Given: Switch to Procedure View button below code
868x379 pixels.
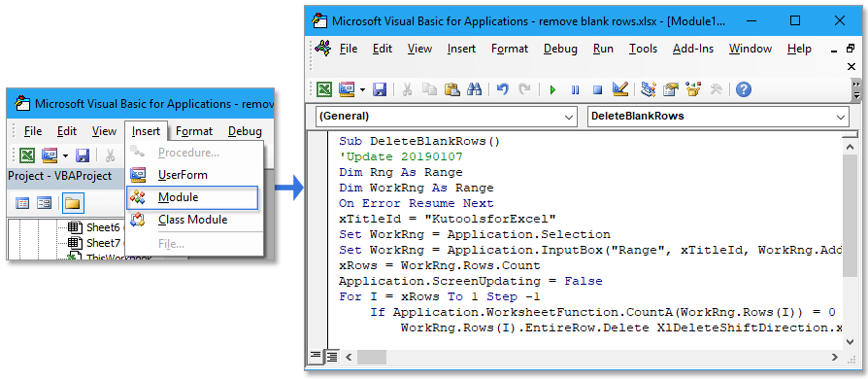Looking at the screenshot, I should (316, 357).
